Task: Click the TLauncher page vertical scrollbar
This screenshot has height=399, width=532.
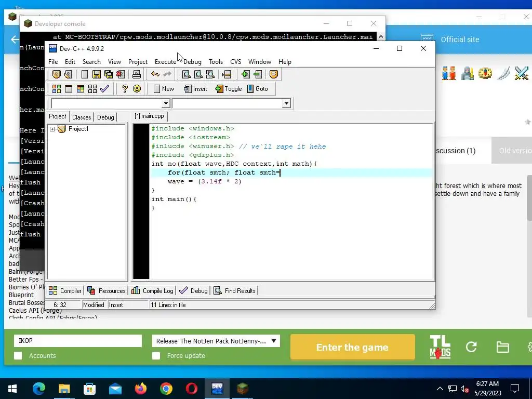Action: pos(529,198)
